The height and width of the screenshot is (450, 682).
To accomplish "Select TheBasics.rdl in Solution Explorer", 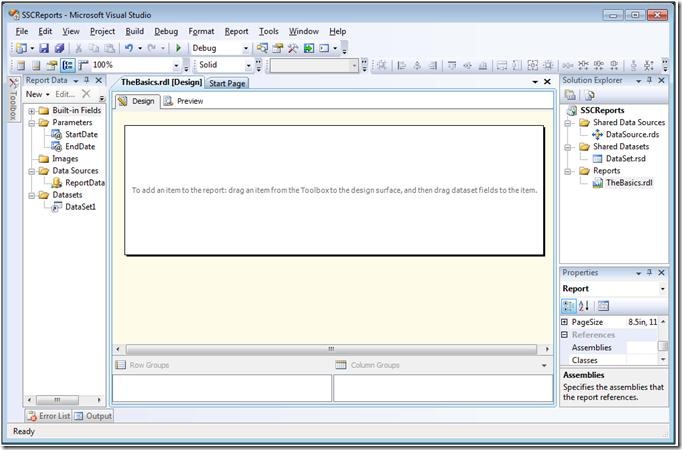I will [623, 183].
